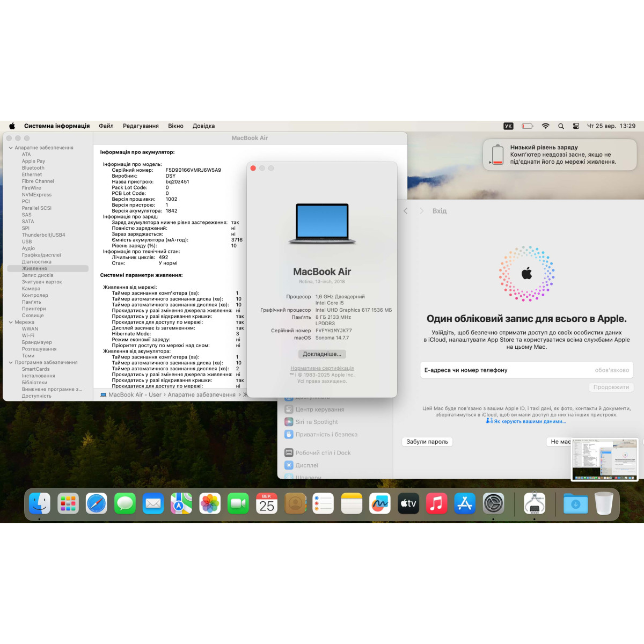The width and height of the screenshot is (644, 644).
Task: Select Графіка/дисплеї sidebar item
Action: coord(41,255)
